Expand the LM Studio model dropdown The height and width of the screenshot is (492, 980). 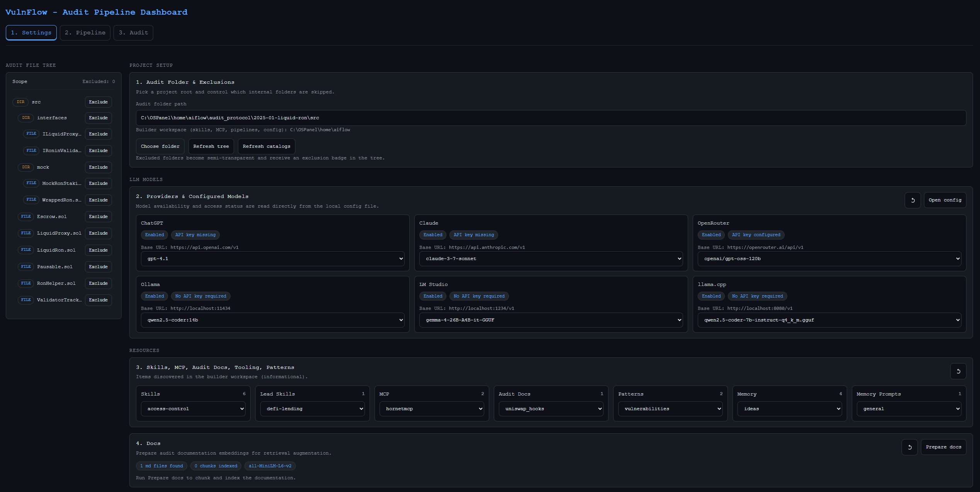(x=551, y=320)
